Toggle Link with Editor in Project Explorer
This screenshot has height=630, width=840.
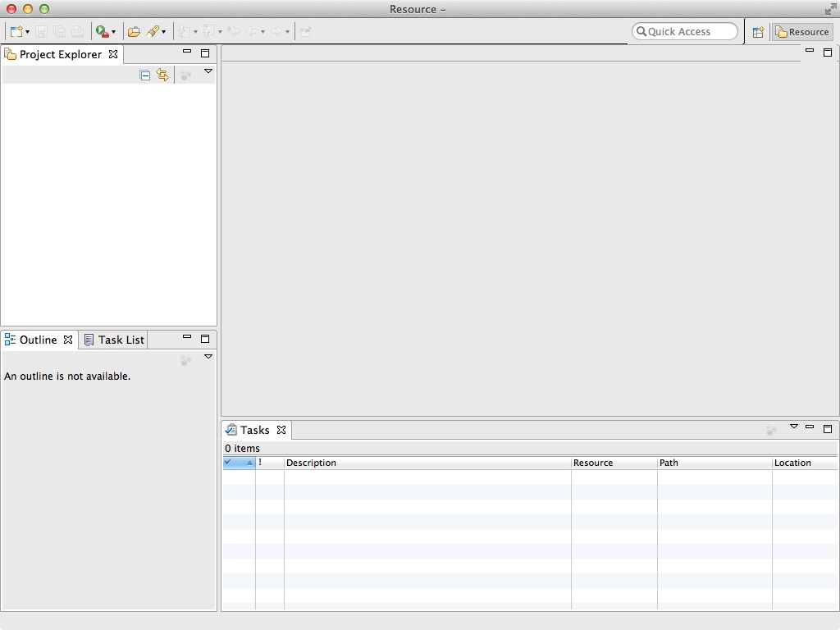click(162, 75)
